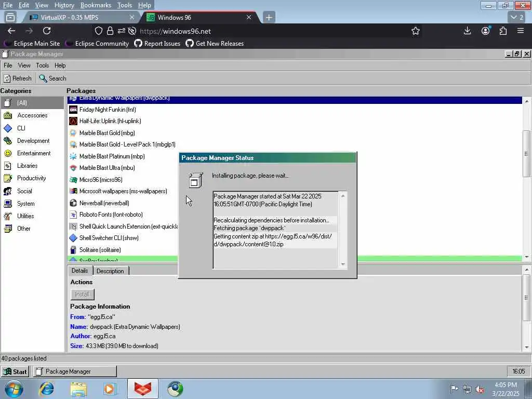532x399 pixels.
Task: Select the Utilities category icon
Action: click(x=8, y=216)
